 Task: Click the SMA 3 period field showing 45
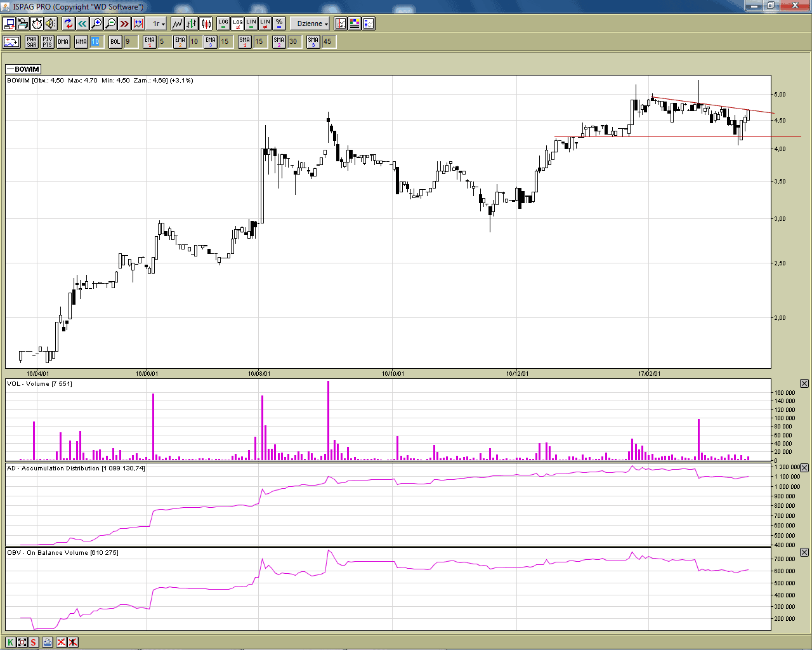tap(328, 42)
